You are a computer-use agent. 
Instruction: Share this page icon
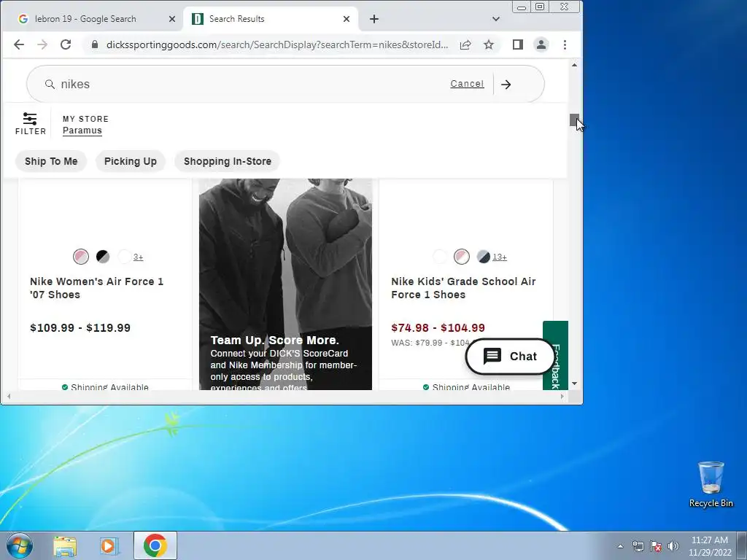click(465, 44)
